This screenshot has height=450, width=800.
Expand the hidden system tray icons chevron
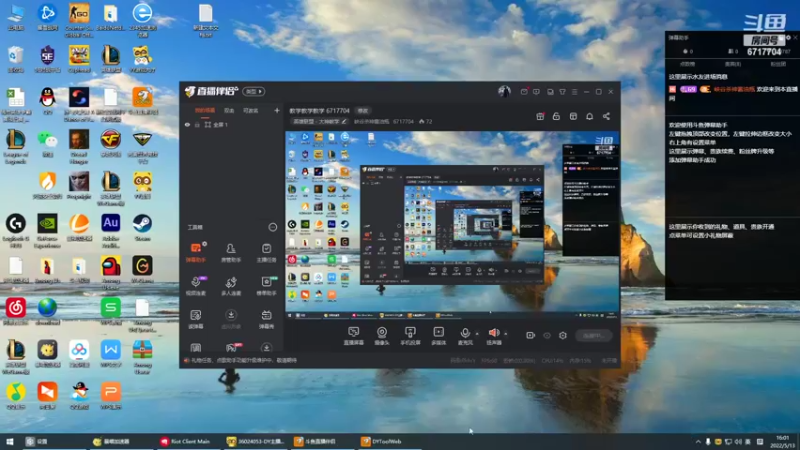698,441
